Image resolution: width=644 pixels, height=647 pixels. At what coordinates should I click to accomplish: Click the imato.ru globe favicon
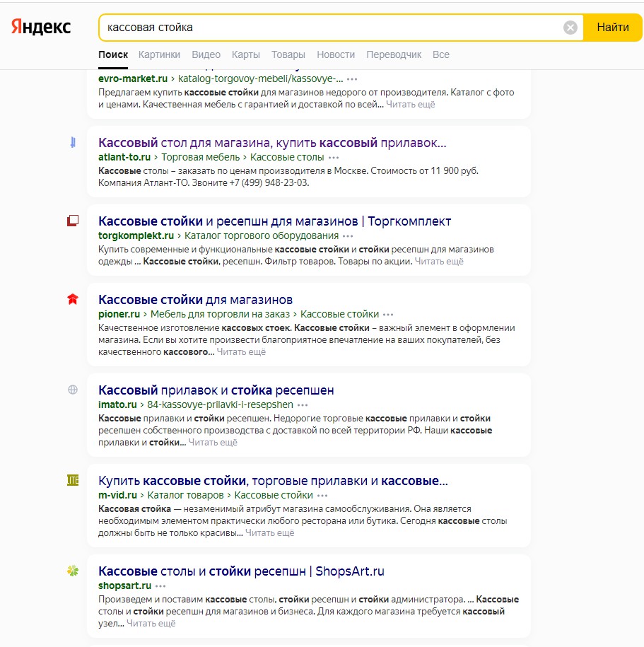[x=73, y=390]
